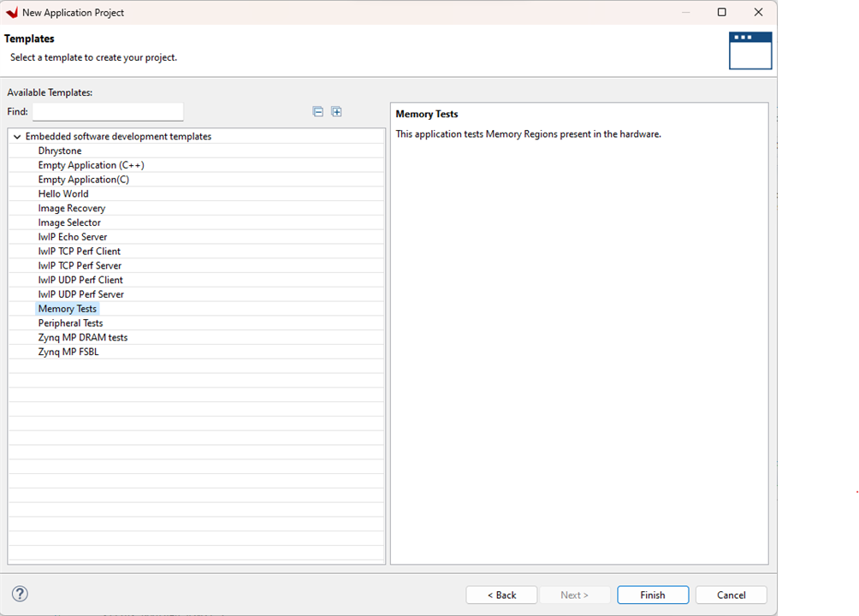
Task: Open the help question mark icon
Action: pyautogui.click(x=20, y=594)
